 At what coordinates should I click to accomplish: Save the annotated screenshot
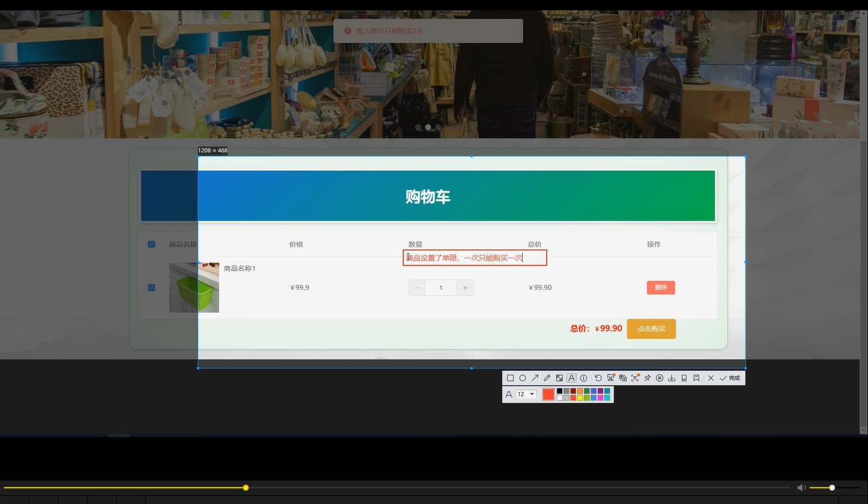(x=672, y=378)
